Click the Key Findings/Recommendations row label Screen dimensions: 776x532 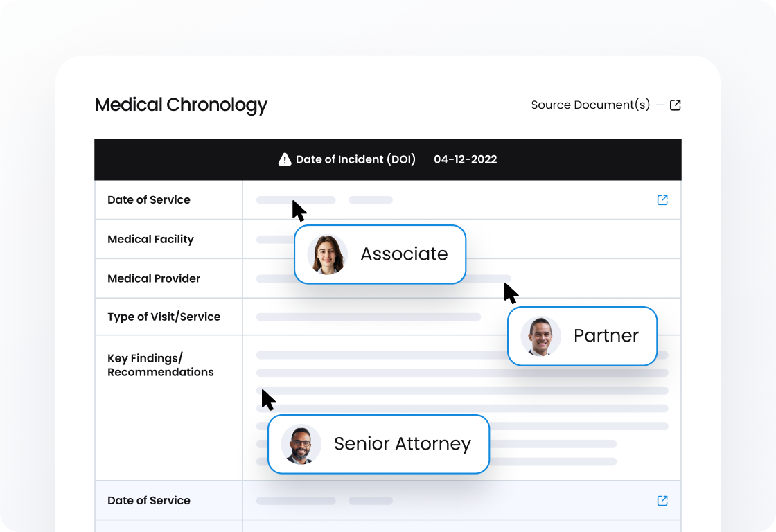point(160,365)
